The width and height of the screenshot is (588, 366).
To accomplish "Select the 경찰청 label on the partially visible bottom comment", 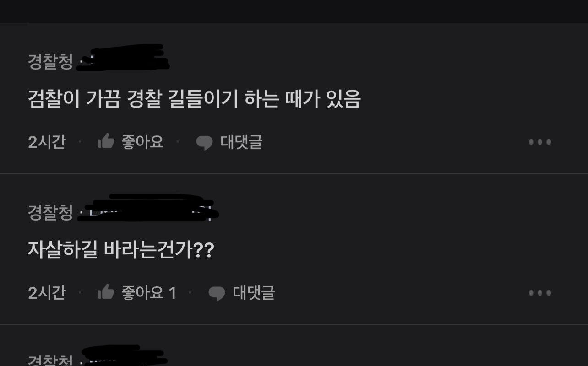I will 50,360.
